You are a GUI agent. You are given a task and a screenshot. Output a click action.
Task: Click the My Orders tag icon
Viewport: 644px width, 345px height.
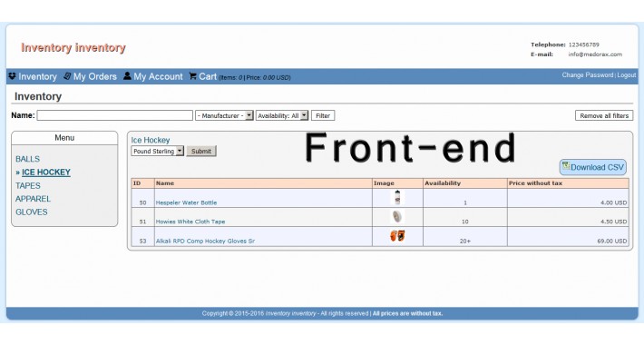67,76
